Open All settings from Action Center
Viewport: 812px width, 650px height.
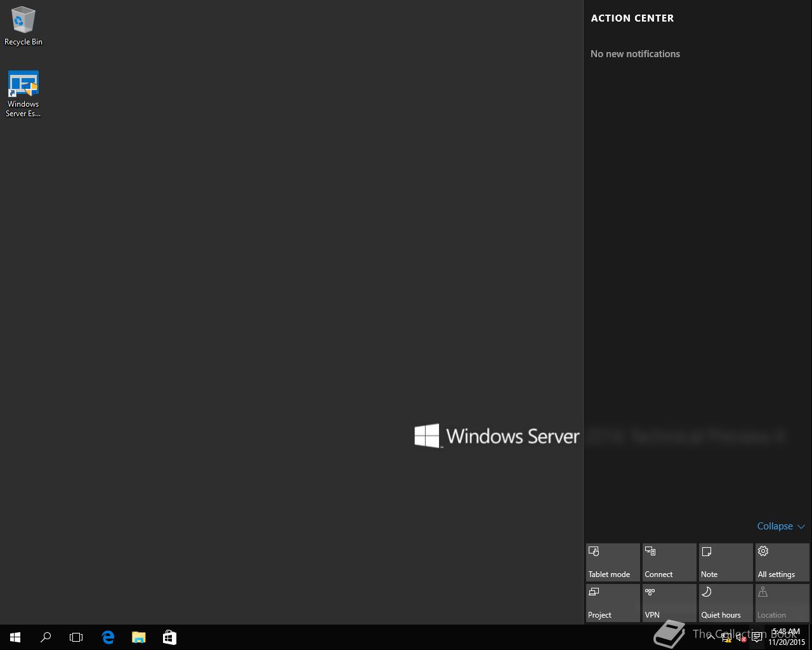pos(782,562)
